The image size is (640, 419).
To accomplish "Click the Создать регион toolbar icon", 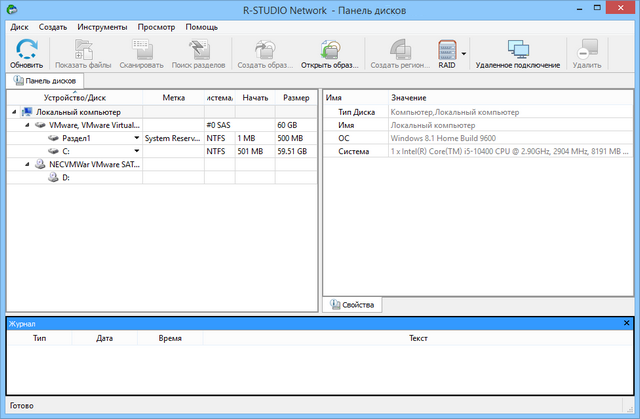I will (399, 49).
